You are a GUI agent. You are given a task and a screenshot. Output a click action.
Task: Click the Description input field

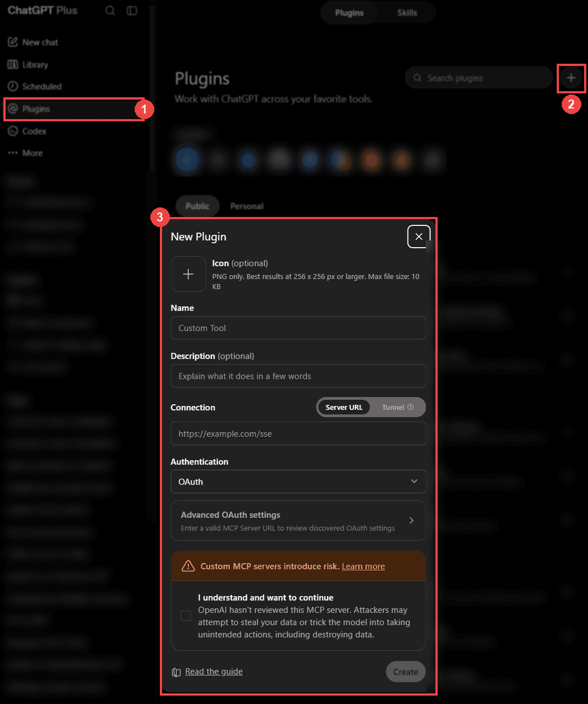click(298, 376)
